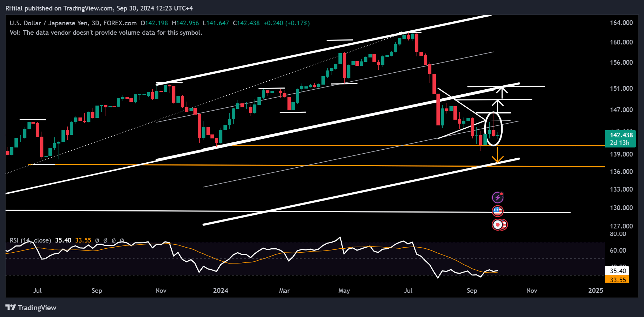The image size is (644, 317).
Task: Click the Jul label at the start of the time axis
Action: (x=37, y=291)
